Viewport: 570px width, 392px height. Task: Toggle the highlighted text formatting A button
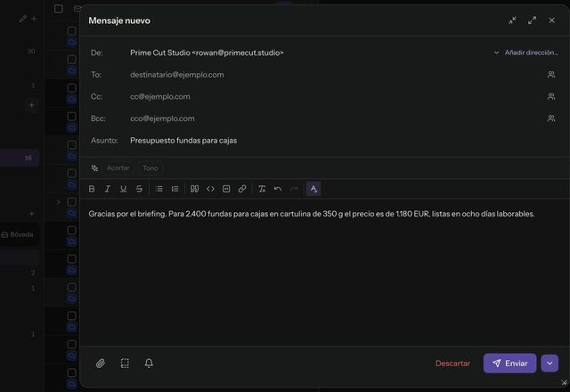[313, 189]
